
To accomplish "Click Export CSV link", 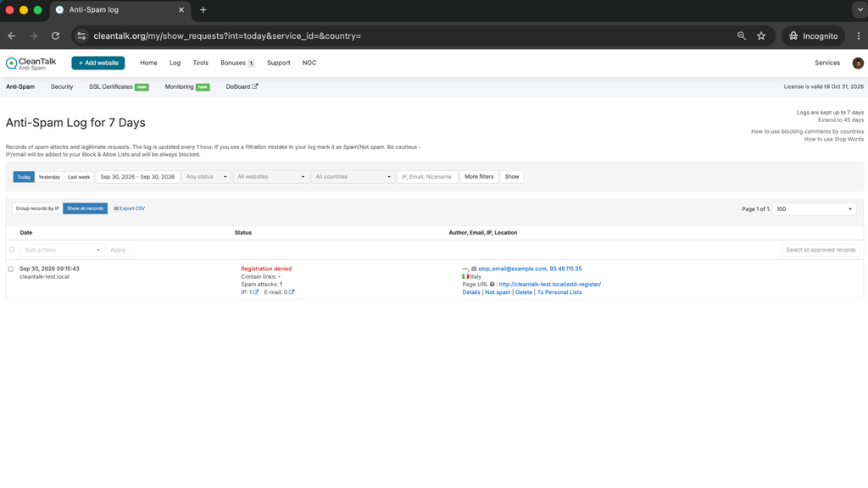I will [130, 208].
